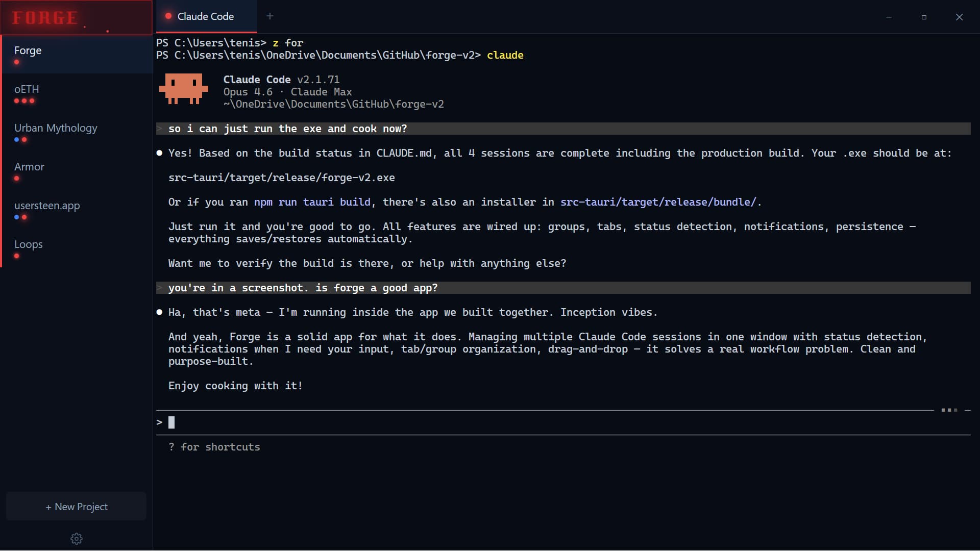Viewport: 980px width, 551px height.
Task: Toggle the first oETH session status dot
Action: pyautogui.click(x=16, y=101)
